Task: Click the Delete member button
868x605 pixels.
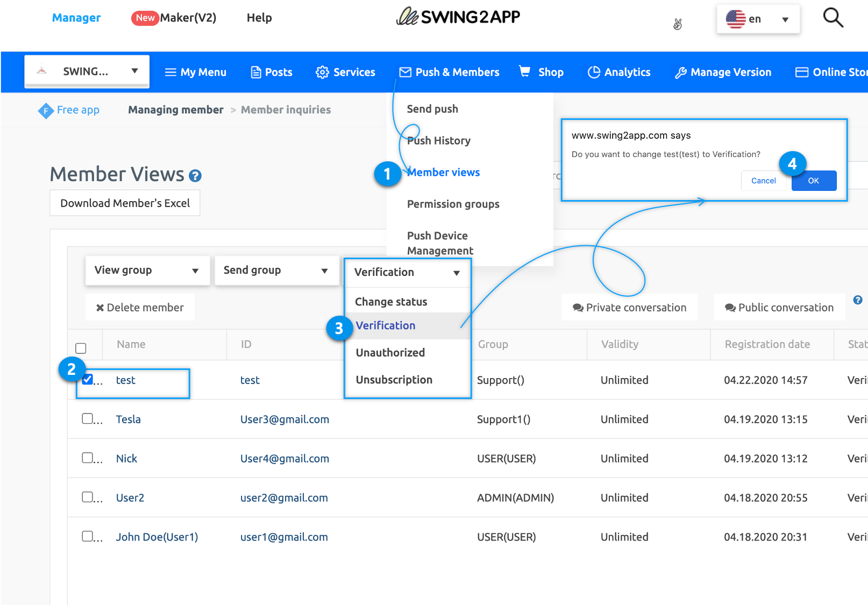Action: click(x=140, y=308)
